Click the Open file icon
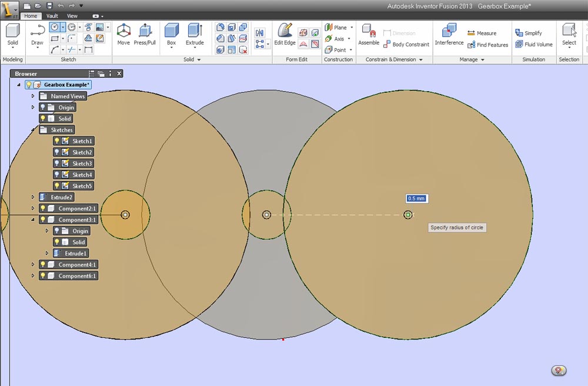This screenshot has width=588, height=386. pos(38,6)
